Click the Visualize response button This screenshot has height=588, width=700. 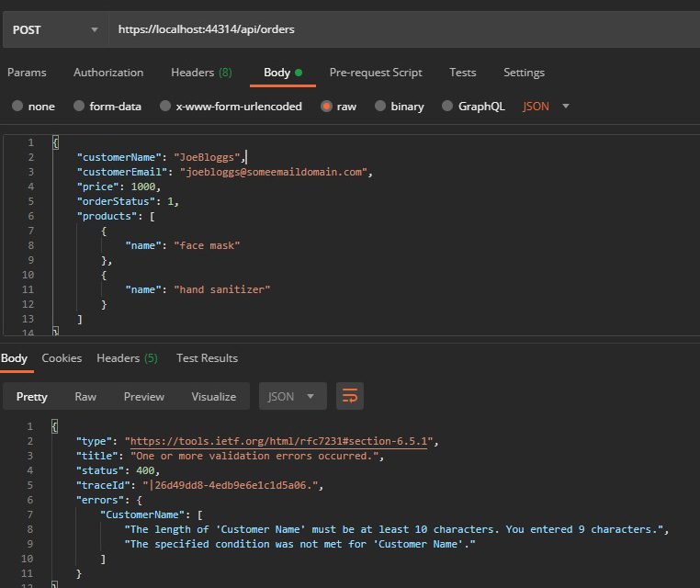(x=213, y=396)
